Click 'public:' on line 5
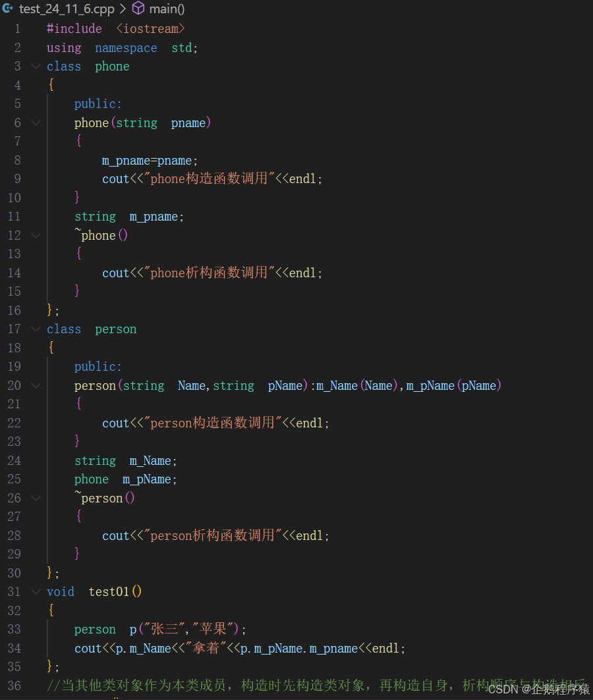The height and width of the screenshot is (700, 593). (98, 104)
